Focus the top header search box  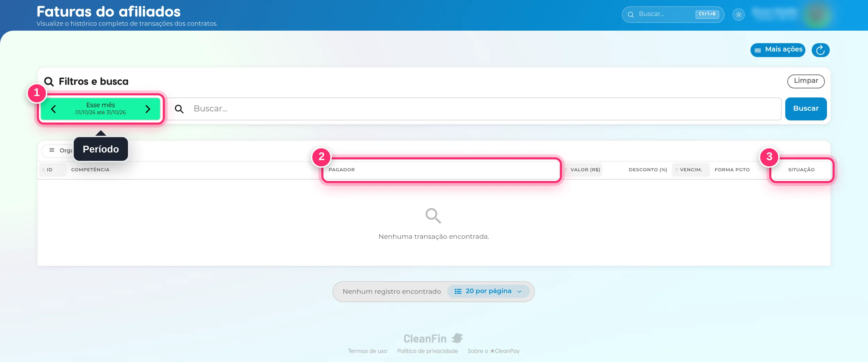[x=673, y=15]
